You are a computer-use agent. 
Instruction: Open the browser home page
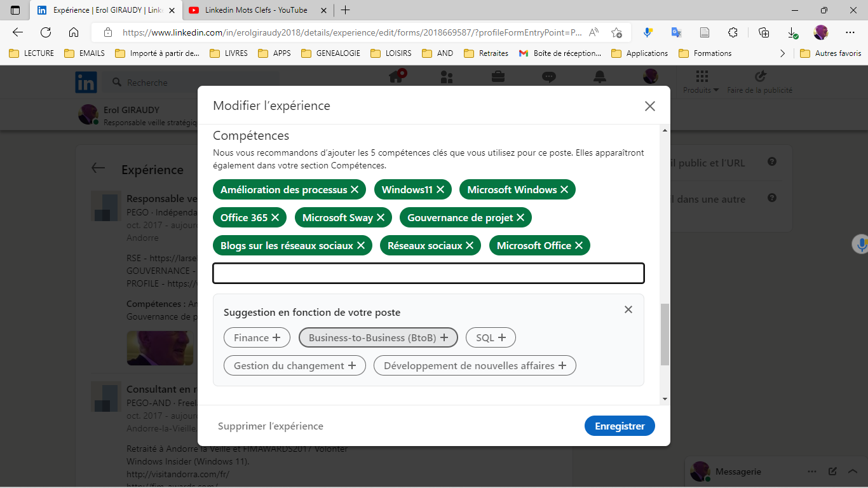(x=74, y=32)
